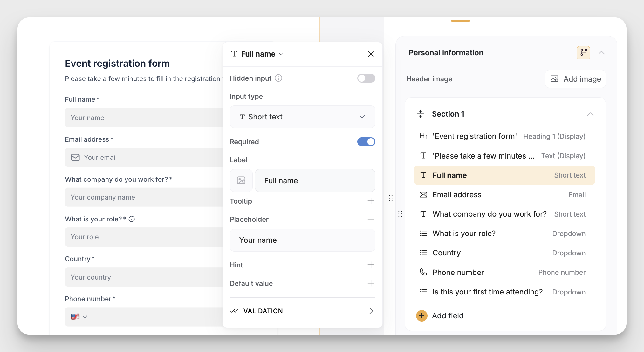Open the Short text input type dropdown
The height and width of the screenshot is (352, 644).
pyautogui.click(x=302, y=117)
